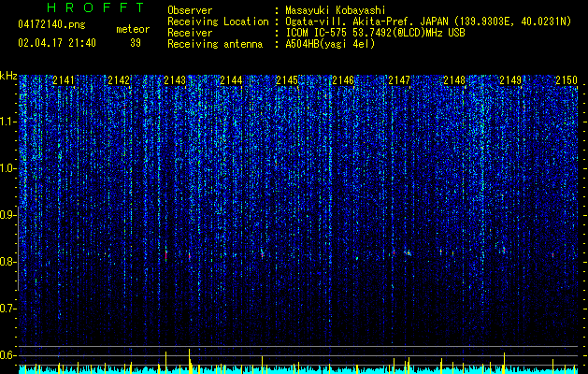Click the 'Receiving antenna' field label

click(x=215, y=44)
